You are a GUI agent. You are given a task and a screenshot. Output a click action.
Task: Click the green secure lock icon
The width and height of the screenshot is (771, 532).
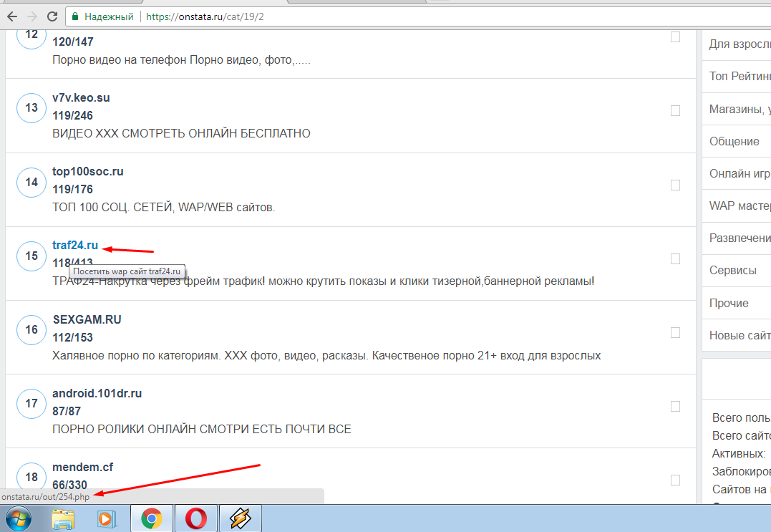pos(74,16)
